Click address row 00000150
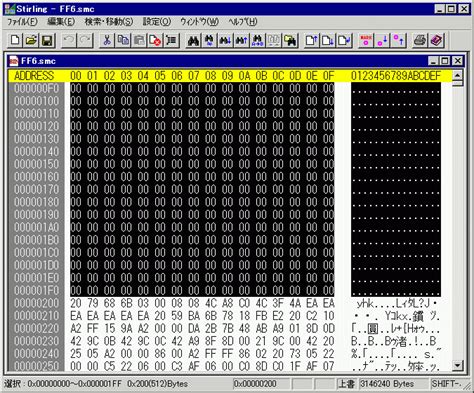The width and height of the screenshot is (474, 393). [36, 164]
